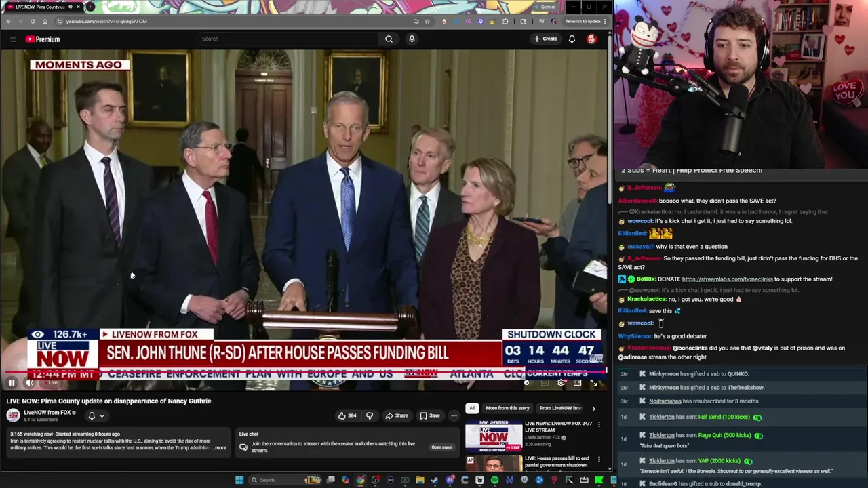Open options for LIVE NEWS 24/7 video

coord(599,424)
